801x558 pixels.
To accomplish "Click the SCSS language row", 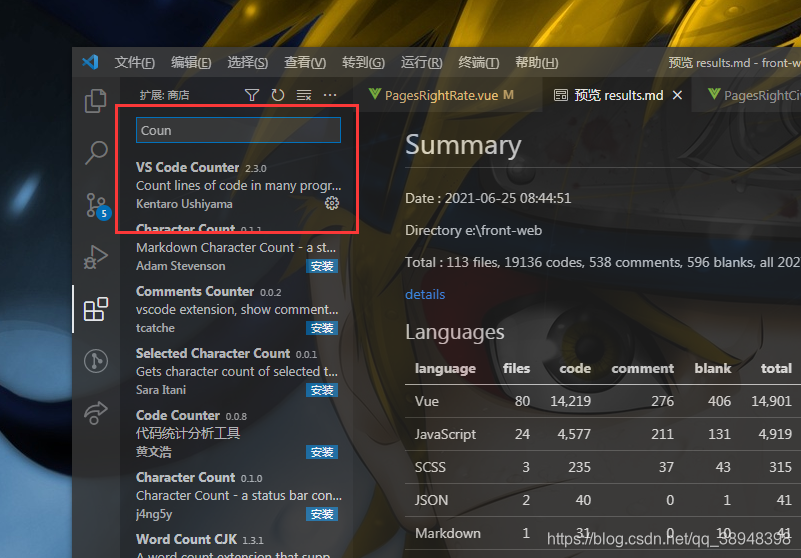I will click(603, 467).
